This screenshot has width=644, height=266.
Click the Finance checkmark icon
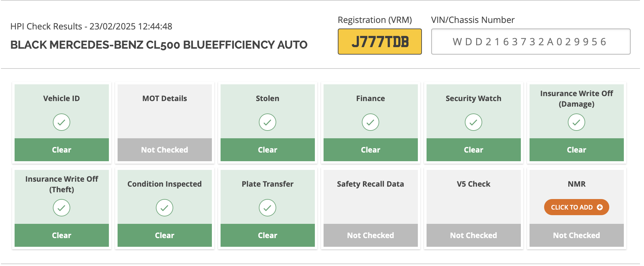pos(370,122)
